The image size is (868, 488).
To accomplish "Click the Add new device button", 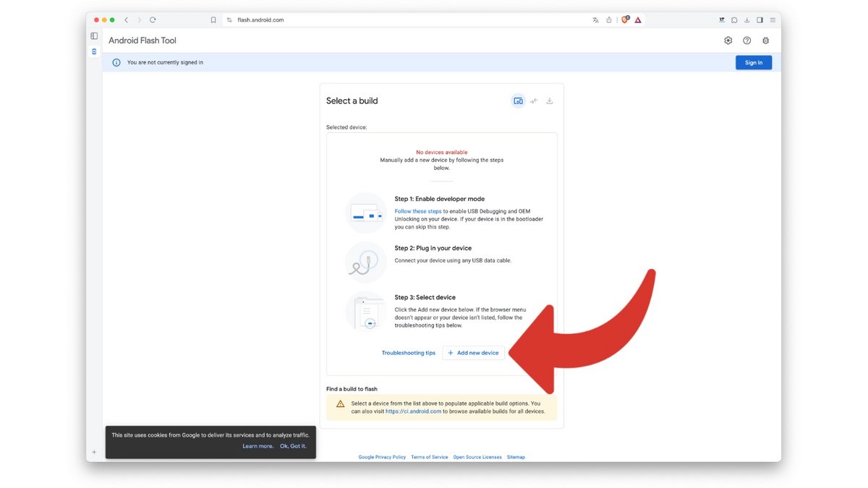I will 474,353.
